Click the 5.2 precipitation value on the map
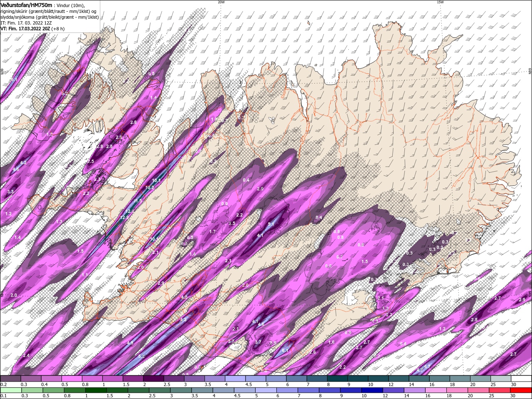Viewport: 532px width, 399px height. [141, 356]
